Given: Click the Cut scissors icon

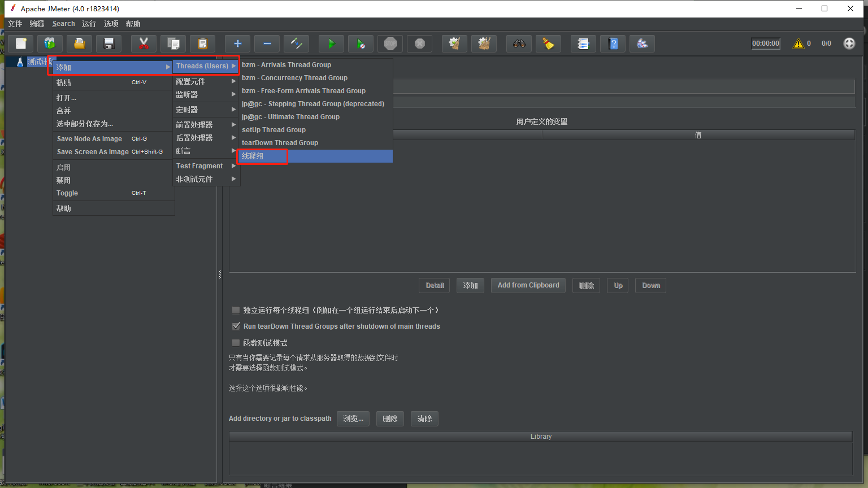Looking at the screenshot, I should pyautogui.click(x=144, y=43).
